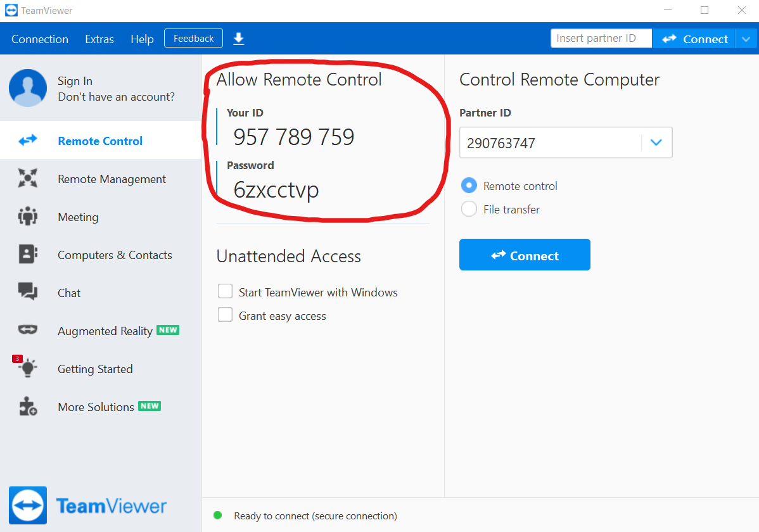Close the TeamViewer window
This screenshot has height=532, width=759.
pos(741,10)
